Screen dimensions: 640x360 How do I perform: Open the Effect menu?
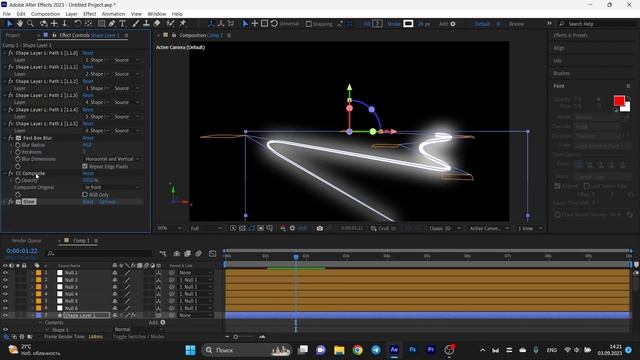[x=89, y=14]
